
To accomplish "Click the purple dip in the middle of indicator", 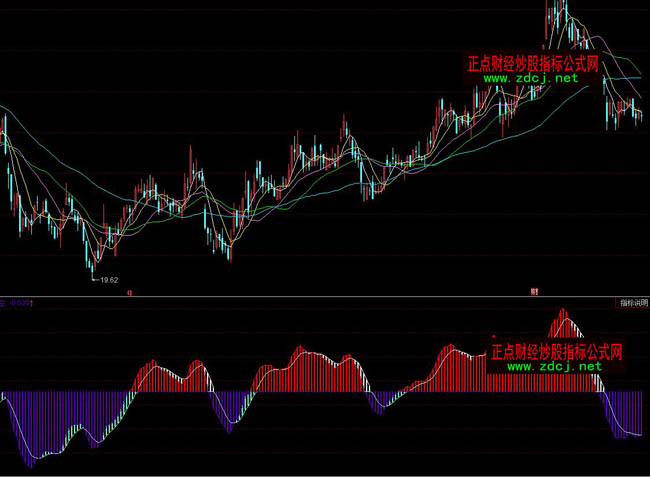I will click(376, 401).
